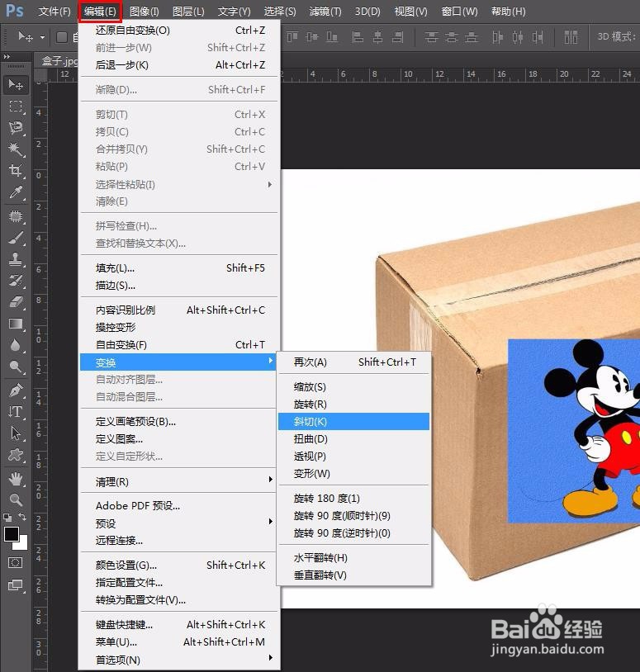Choose Flip Horizontal (水平翻转)
The width and height of the screenshot is (640, 672).
tap(353, 557)
